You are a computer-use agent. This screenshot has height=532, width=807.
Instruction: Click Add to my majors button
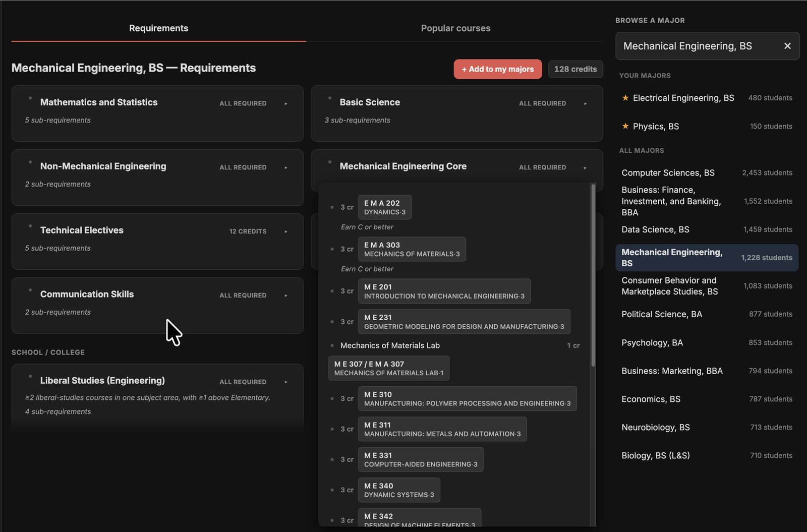[x=498, y=69]
